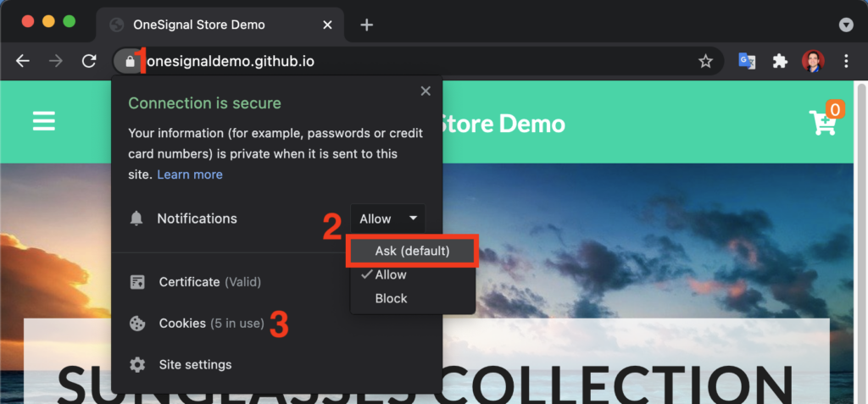
Task: Click the forward navigation arrow
Action: (56, 61)
